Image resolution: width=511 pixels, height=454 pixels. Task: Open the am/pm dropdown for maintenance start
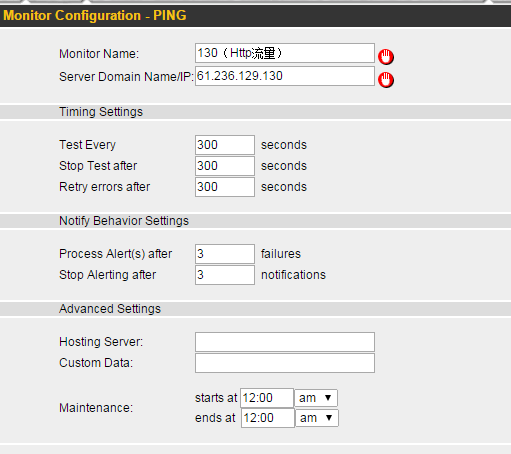coord(316,398)
